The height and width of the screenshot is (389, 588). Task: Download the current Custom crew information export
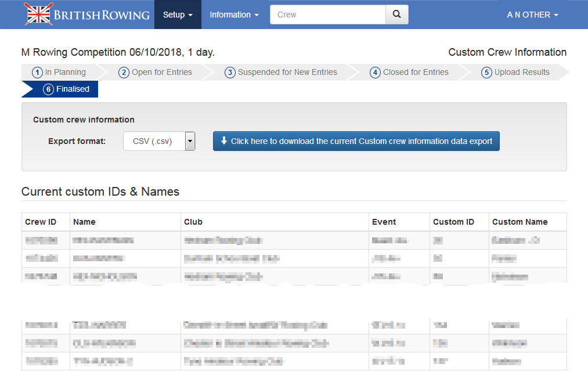356,141
